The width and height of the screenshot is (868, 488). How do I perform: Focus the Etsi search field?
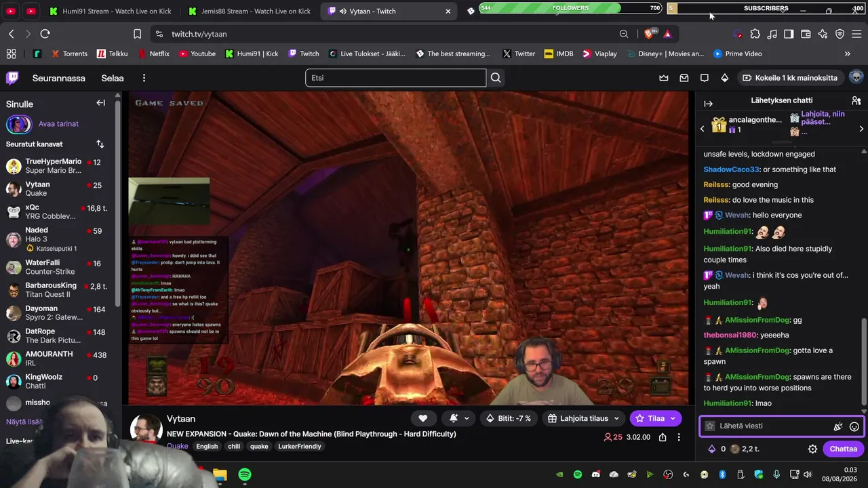point(395,78)
